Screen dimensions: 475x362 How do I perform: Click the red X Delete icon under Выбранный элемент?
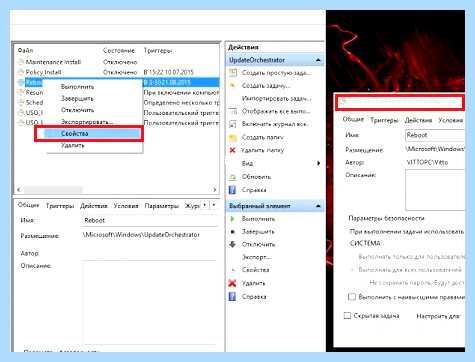pos(232,283)
